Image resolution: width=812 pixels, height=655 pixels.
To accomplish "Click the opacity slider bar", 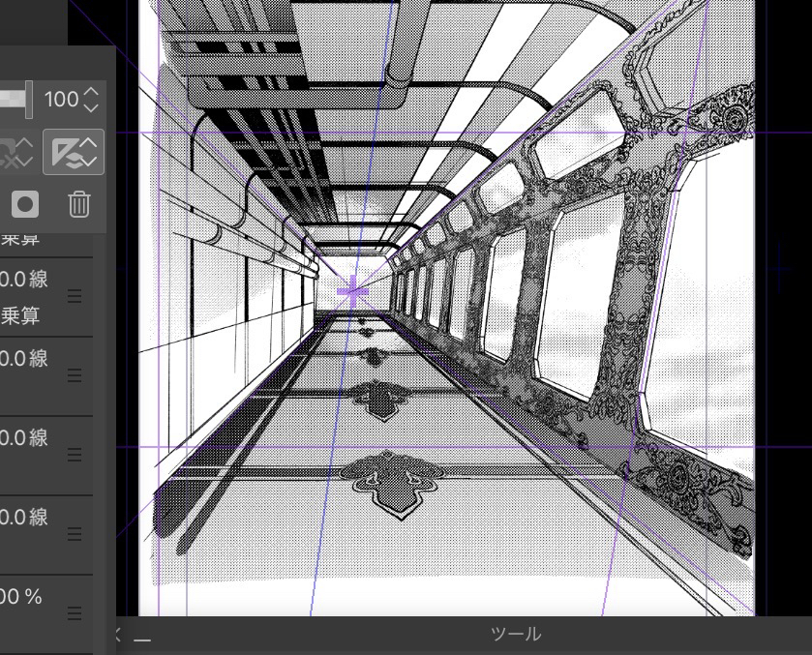I will click(x=14, y=99).
